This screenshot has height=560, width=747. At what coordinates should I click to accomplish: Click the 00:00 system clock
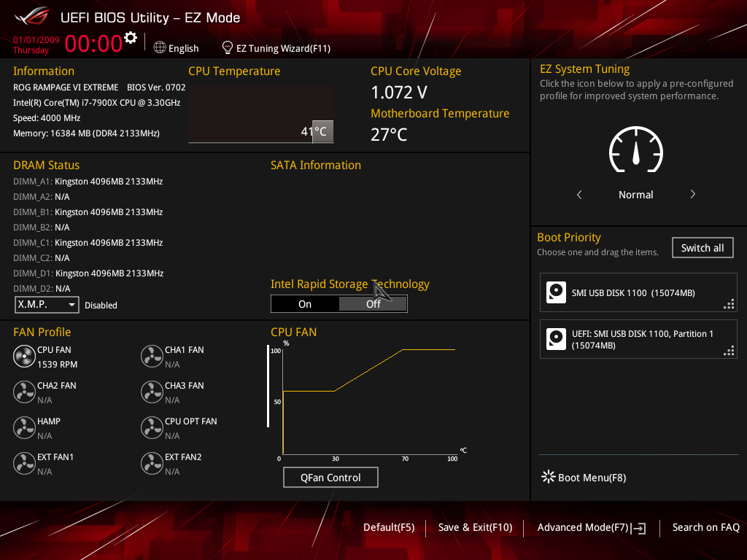[93, 43]
